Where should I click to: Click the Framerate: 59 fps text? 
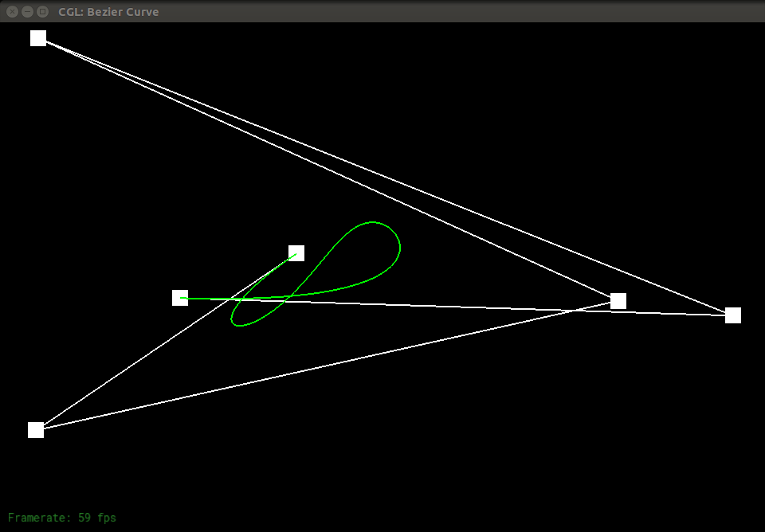coord(62,518)
